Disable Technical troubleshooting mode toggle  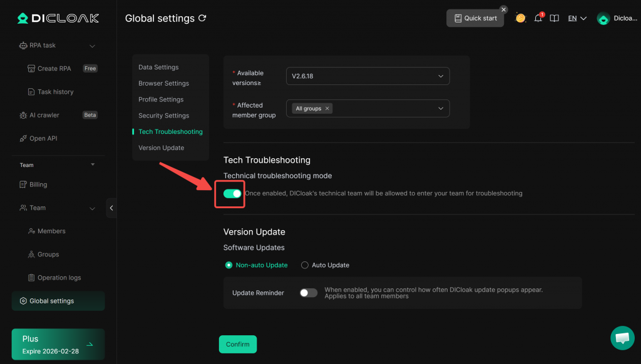232,194
